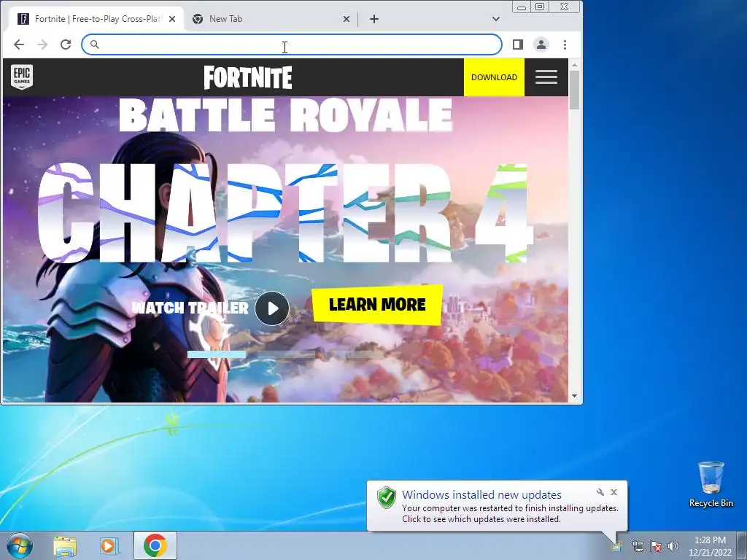Focus the Chrome address bar field

pos(292,44)
